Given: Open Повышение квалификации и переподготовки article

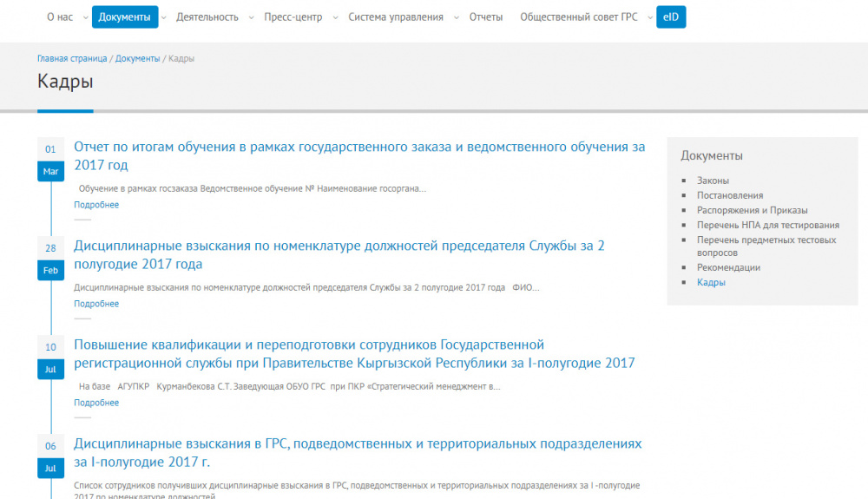Looking at the screenshot, I should coord(354,353).
